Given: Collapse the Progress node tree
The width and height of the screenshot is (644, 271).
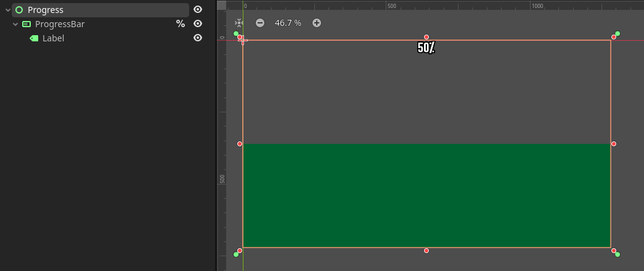Looking at the screenshot, I should click(8, 10).
